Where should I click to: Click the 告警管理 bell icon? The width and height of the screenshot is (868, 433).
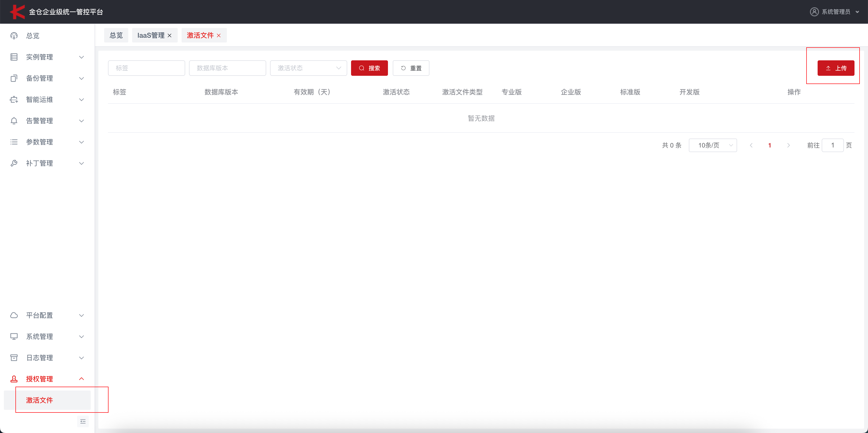tap(14, 121)
